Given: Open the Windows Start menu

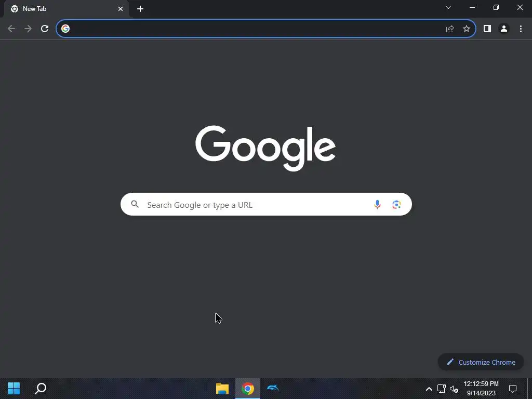Looking at the screenshot, I should coord(14,389).
